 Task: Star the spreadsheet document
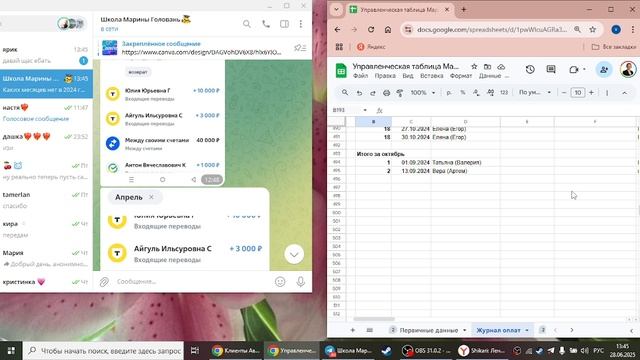[x=474, y=66]
